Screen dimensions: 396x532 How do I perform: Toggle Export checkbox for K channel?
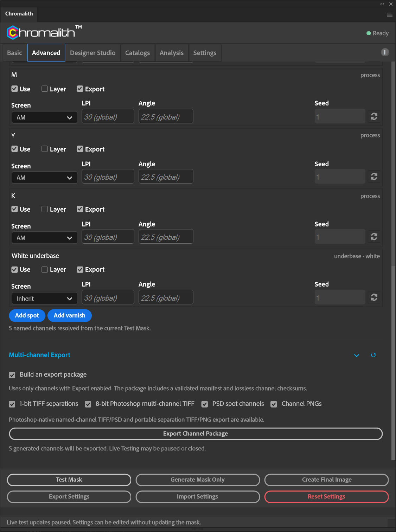[80, 209]
